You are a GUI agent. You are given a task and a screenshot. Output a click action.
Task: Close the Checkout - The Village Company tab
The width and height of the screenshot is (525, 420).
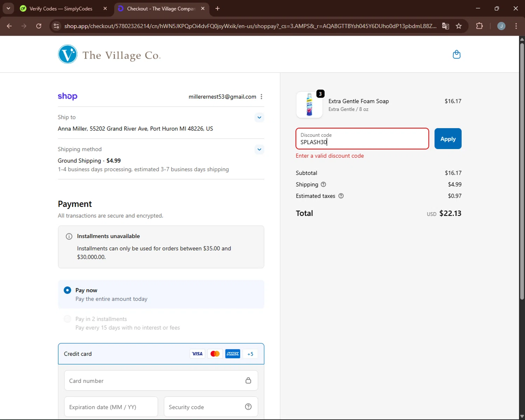[203, 8]
